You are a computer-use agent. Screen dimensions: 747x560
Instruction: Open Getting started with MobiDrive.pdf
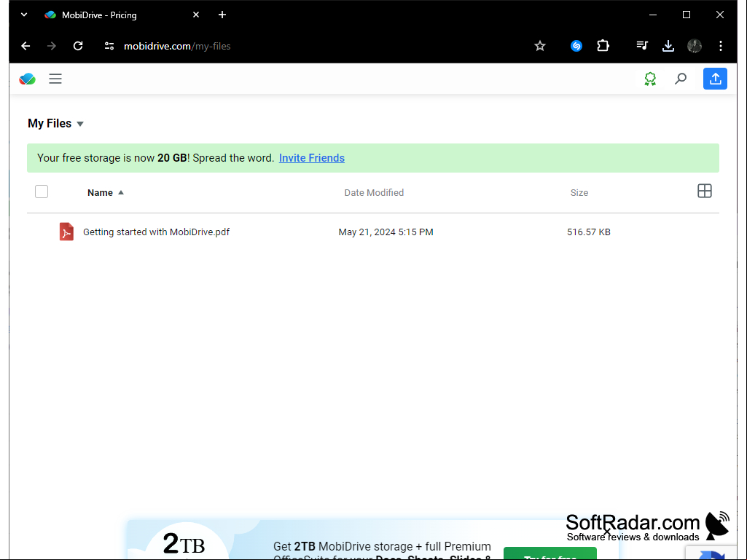[156, 232]
